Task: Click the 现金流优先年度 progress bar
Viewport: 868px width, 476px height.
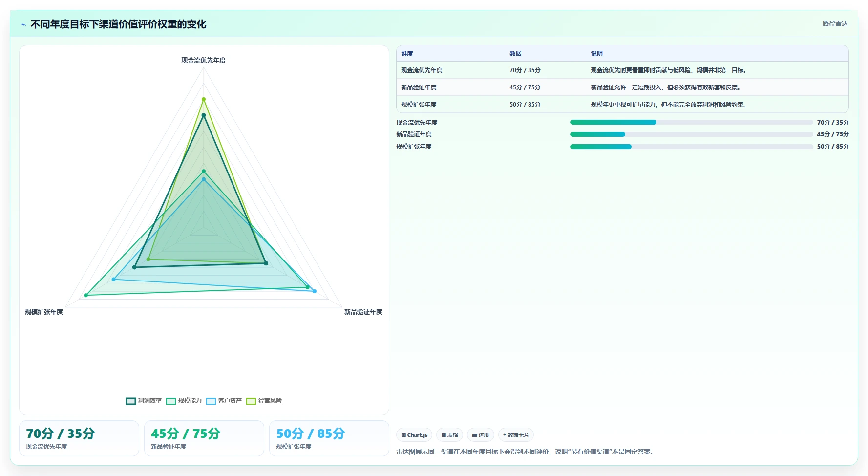Action: 691,122
